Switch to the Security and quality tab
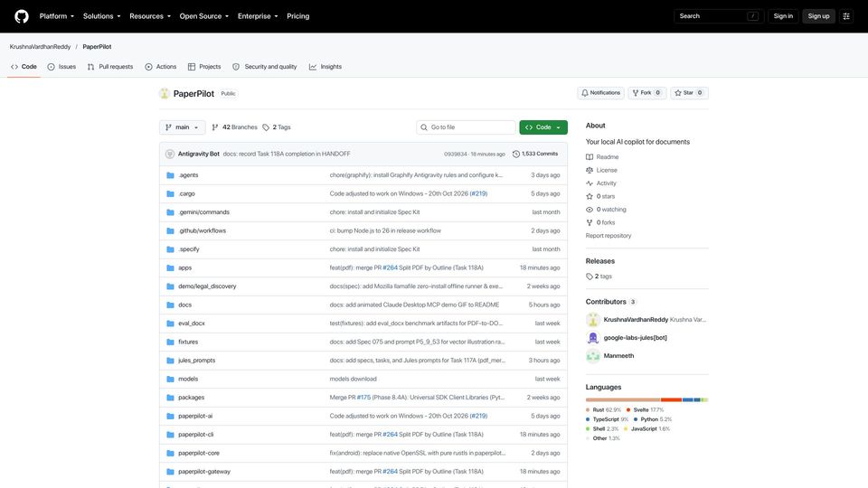This screenshot has width=868, height=488. coord(265,66)
